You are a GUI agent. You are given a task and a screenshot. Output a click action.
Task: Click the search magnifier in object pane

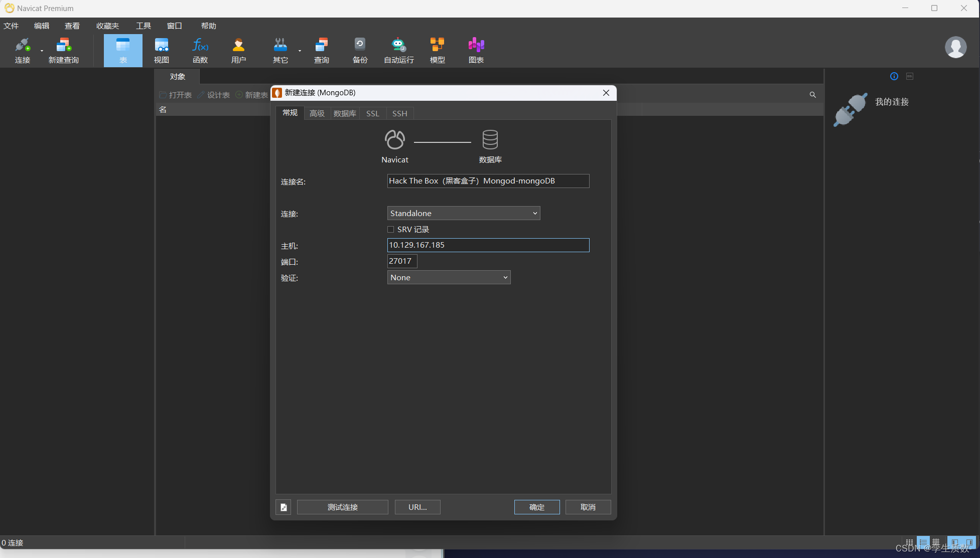tap(813, 95)
